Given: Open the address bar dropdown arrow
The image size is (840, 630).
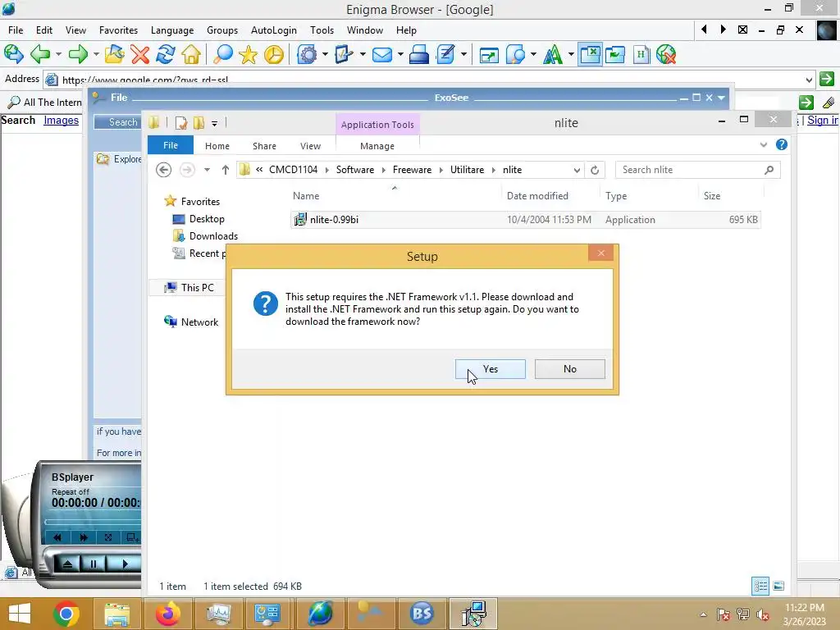Looking at the screenshot, I should 809,80.
